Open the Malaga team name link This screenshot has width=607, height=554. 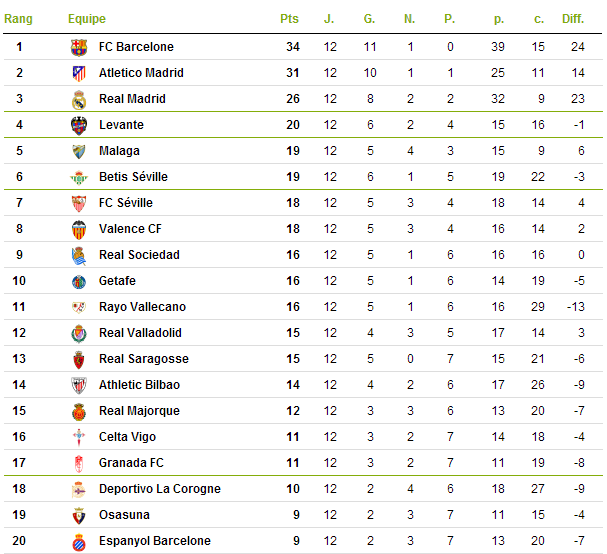coord(119,151)
